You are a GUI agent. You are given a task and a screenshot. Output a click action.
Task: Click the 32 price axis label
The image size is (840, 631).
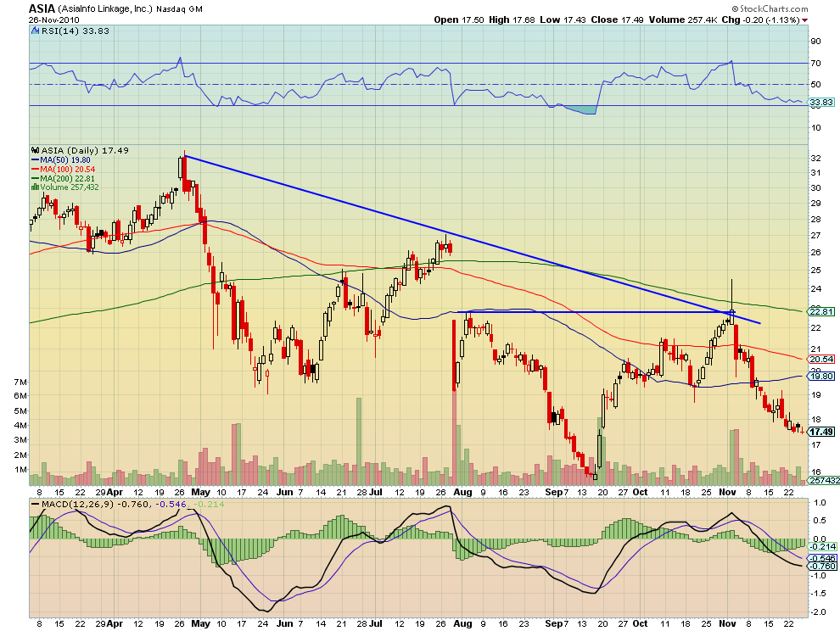815,158
